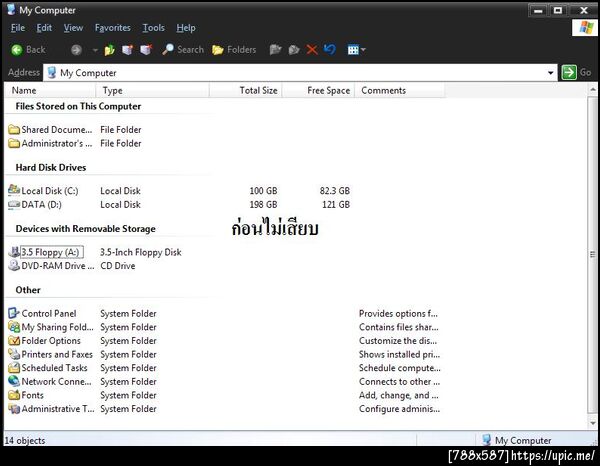Screen dimensions: 600x466
Task: Click the '198 GB' total size value
Action: [263, 205]
